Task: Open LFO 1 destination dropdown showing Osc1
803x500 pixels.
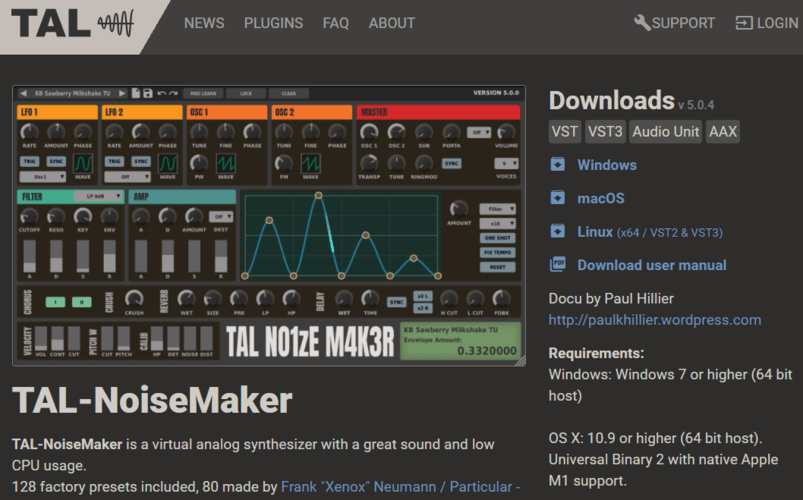Action: click(43, 177)
